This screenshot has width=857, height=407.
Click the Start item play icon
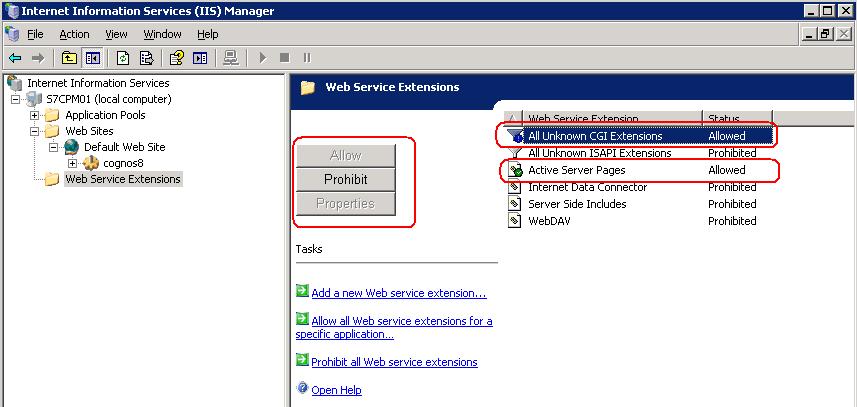[263, 57]
